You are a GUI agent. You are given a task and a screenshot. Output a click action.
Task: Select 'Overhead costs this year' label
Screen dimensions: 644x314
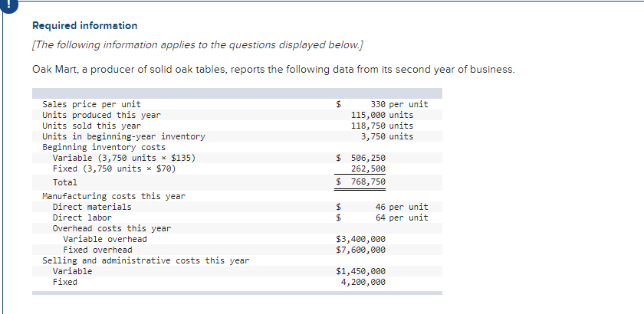[112, 228]
